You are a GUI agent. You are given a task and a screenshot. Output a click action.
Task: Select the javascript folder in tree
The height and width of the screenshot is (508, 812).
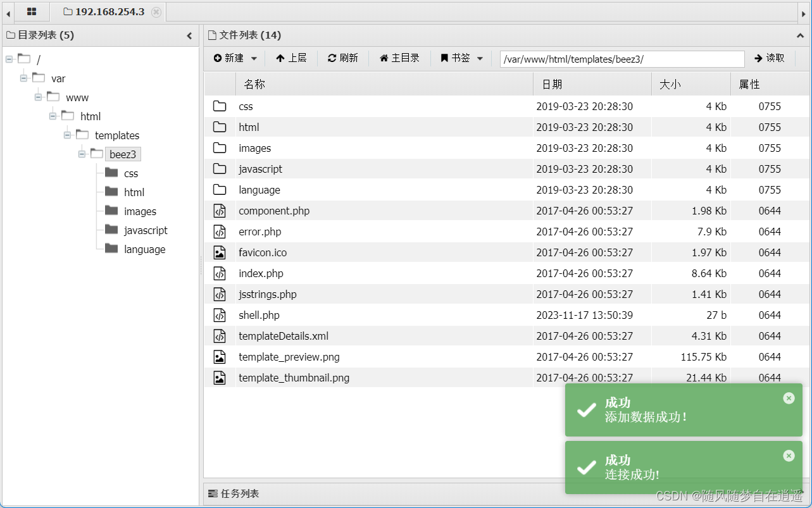pyautogui.click(x=146, y=230)
